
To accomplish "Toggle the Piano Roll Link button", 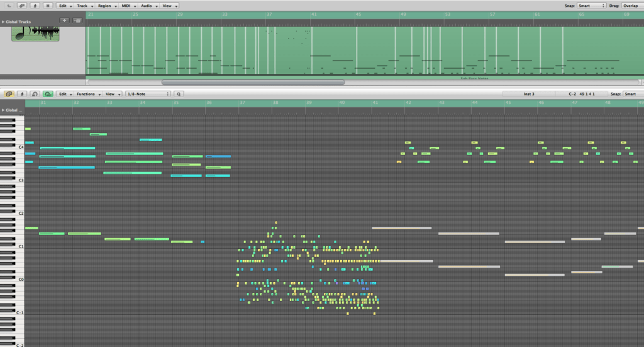I will pos(9,94).
